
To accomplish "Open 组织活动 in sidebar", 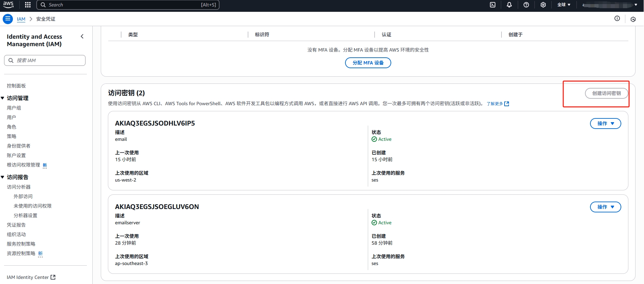I will (x=16, y=234).
